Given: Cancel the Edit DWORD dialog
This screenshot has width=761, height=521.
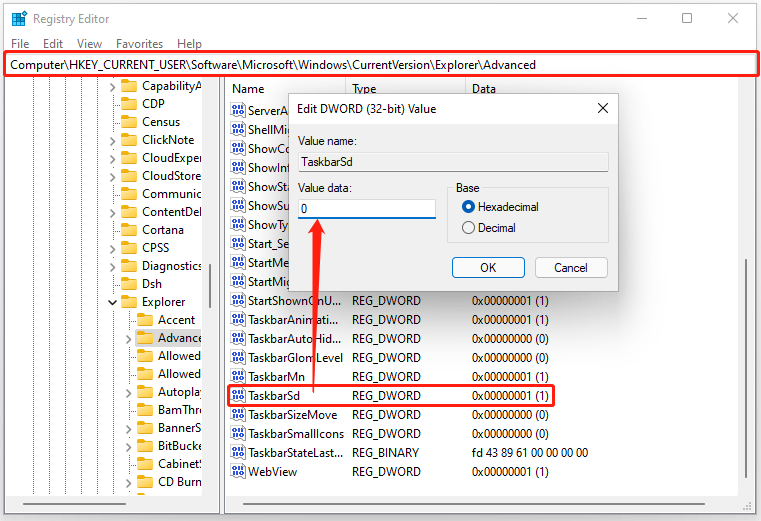Looking at the screenshot, I should (x=571, y=268).
